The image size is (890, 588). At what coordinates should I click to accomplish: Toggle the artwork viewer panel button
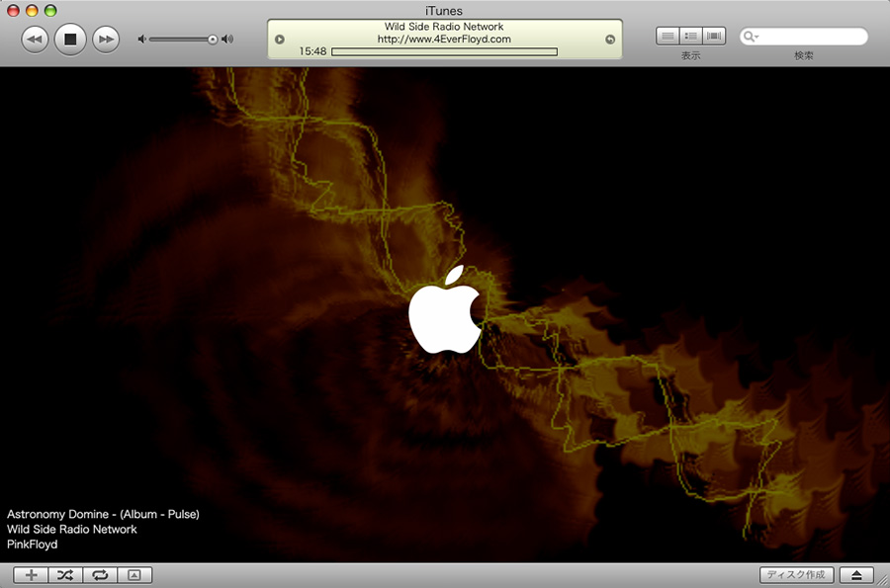134,575
